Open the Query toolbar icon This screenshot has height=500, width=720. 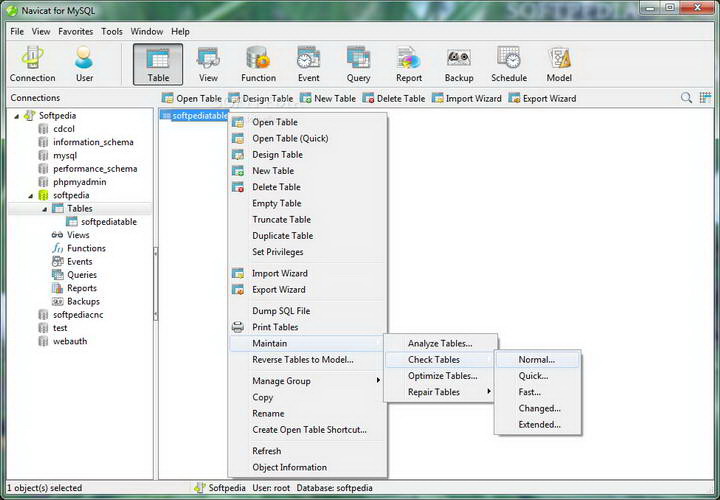point(358,64)
